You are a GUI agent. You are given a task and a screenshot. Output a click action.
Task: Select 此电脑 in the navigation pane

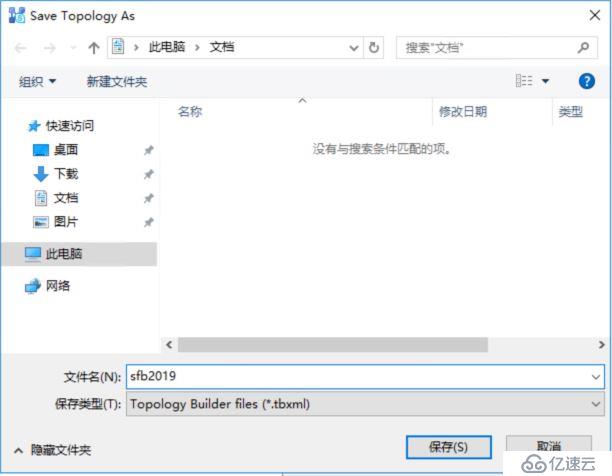point(80,254)
